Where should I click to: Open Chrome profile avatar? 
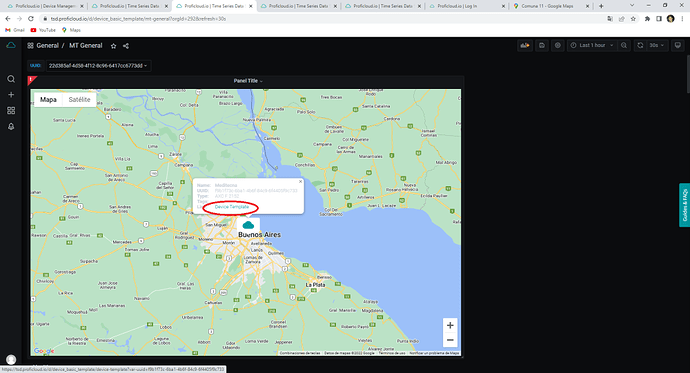pos(670,19)
